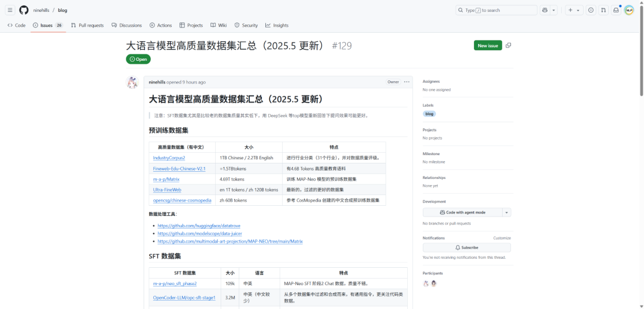Open the notifications inbox icon

coord(615,10)
